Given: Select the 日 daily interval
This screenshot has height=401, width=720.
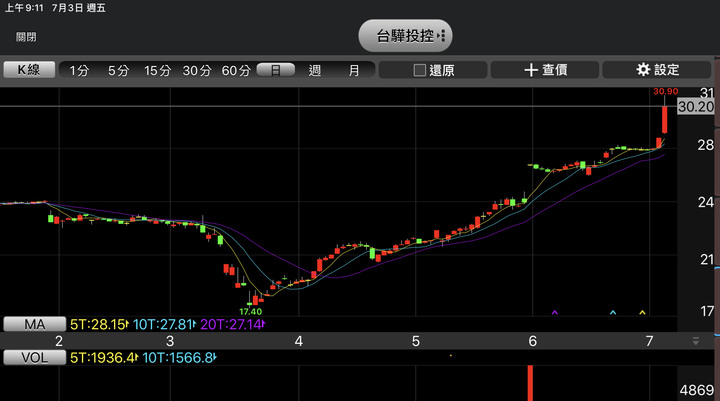Looking at the screenshot, I should coord(276,70).
